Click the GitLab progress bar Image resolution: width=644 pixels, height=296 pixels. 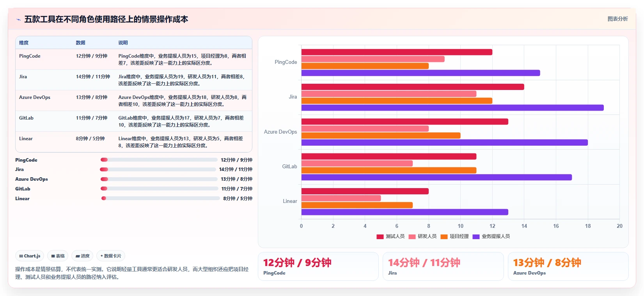tap(159, 189)
